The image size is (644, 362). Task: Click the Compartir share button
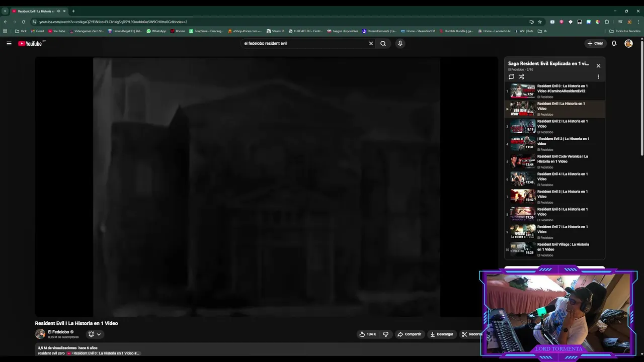(409, 334)
